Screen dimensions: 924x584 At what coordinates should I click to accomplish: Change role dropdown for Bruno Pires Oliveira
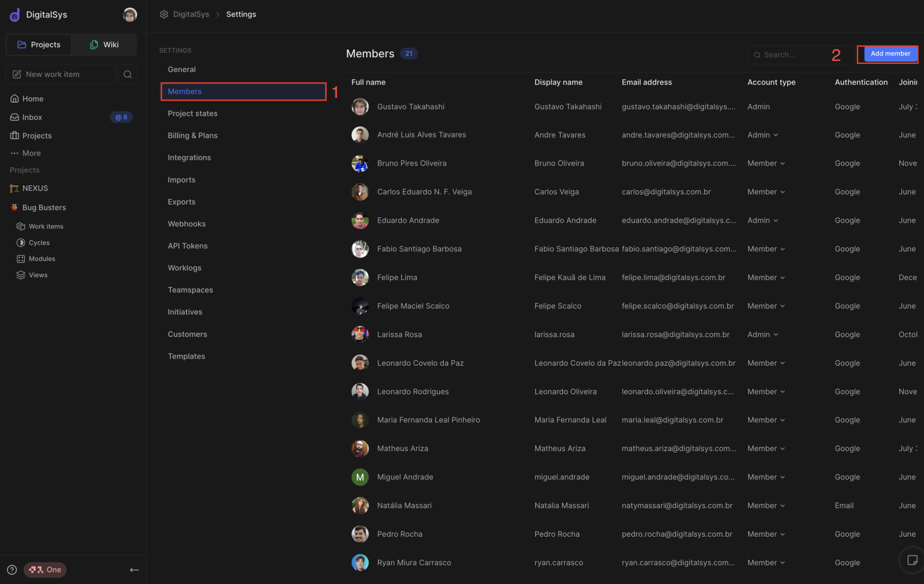tap(766, 163)
